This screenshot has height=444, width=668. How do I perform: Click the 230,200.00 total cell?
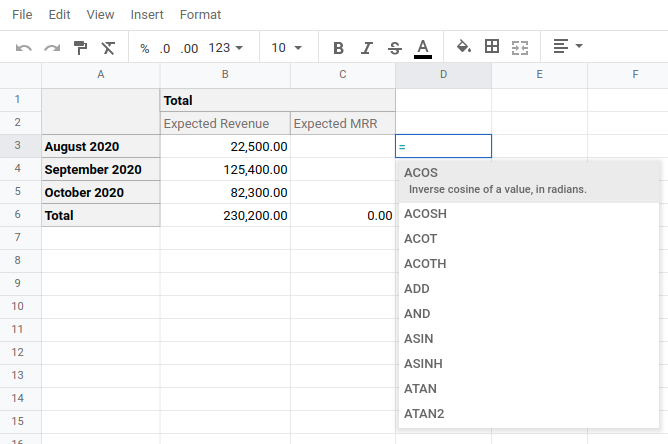[225, 216]
